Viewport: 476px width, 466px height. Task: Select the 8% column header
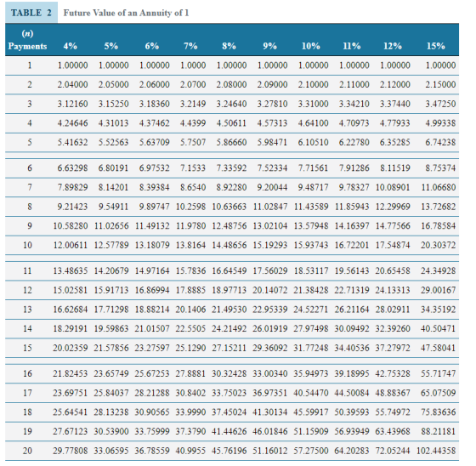click(x=229, y=46)
